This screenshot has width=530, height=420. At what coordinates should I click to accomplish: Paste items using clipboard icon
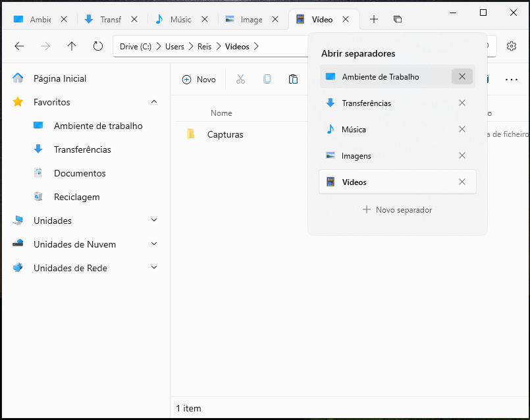click(293, 80)
